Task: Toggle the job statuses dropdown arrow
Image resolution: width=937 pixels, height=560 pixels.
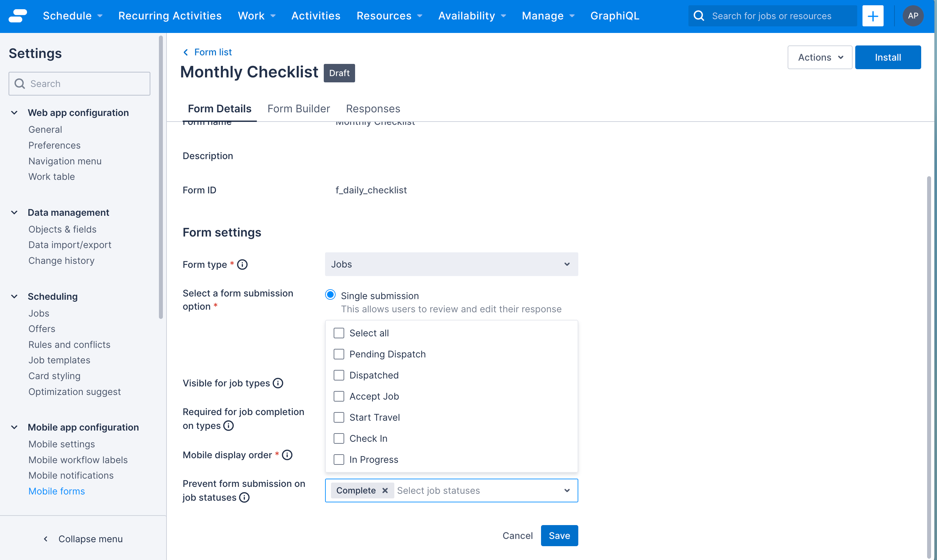Action: point(566,490)
